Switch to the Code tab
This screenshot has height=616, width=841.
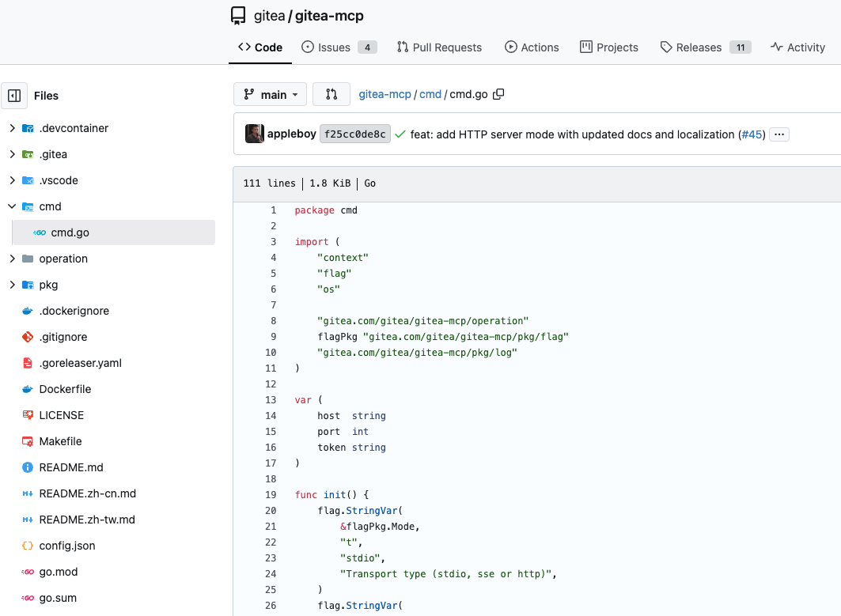[x=260, y=47]
